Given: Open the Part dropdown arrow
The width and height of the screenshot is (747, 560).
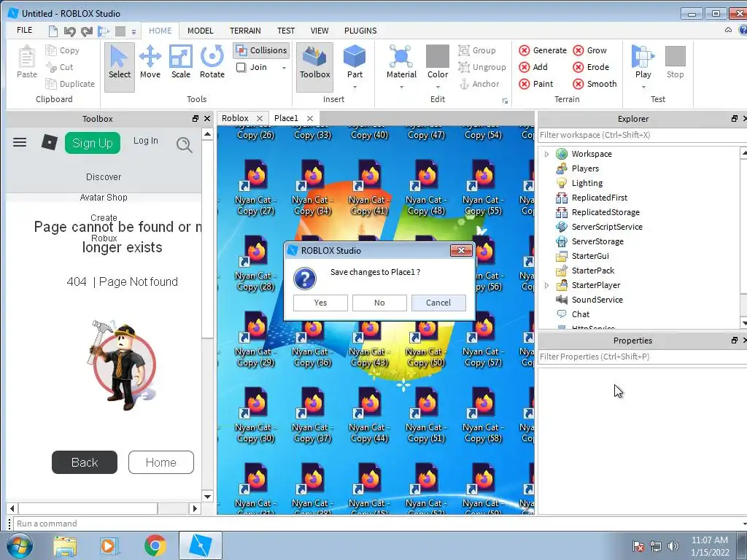Looking at the screenshot, I should [x=355, y=87].
